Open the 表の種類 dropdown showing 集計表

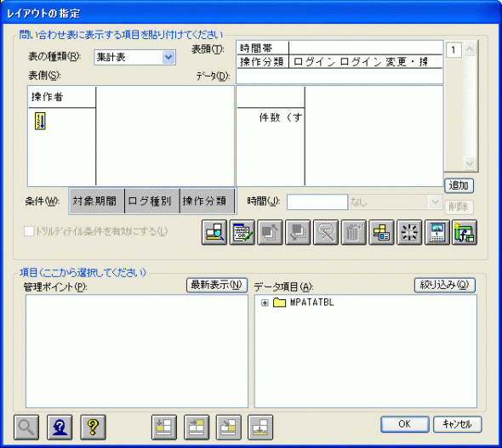(168, 58)
